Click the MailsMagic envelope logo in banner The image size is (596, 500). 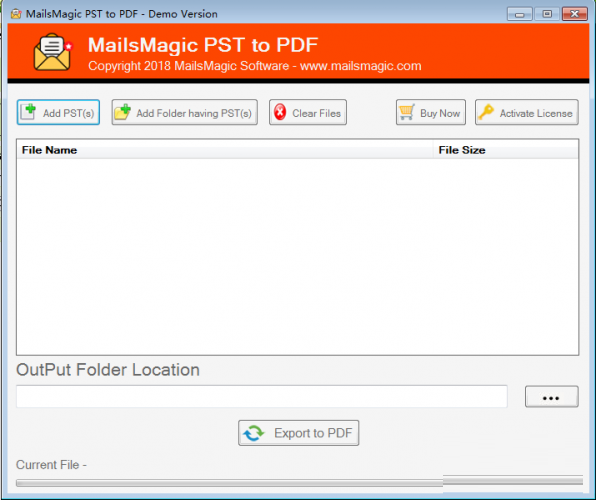53,52
